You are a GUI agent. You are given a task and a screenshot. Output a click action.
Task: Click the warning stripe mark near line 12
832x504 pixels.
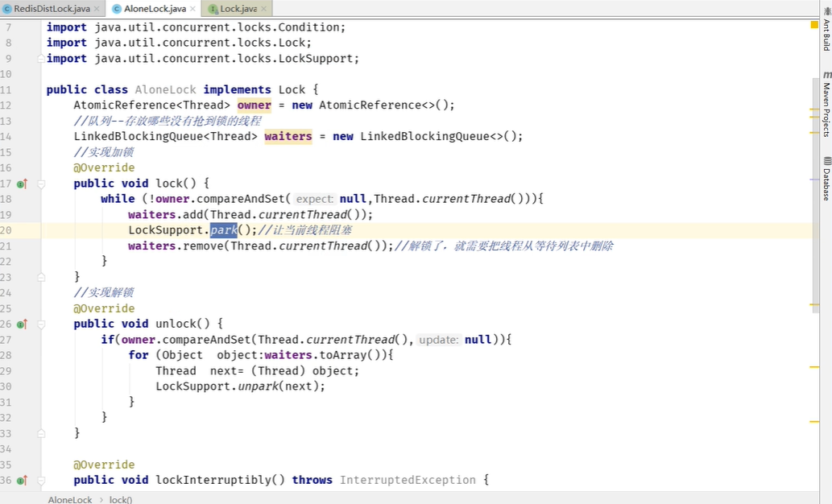coord(814,109)
